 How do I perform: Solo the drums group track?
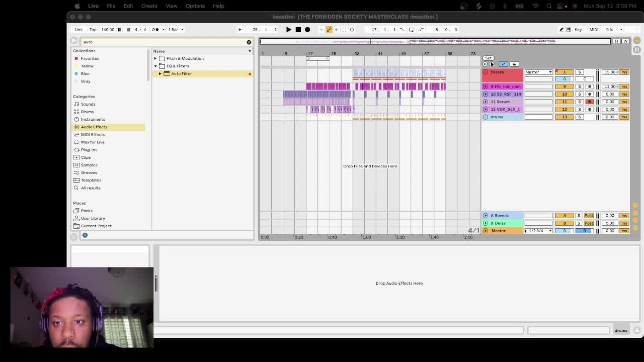580,117
